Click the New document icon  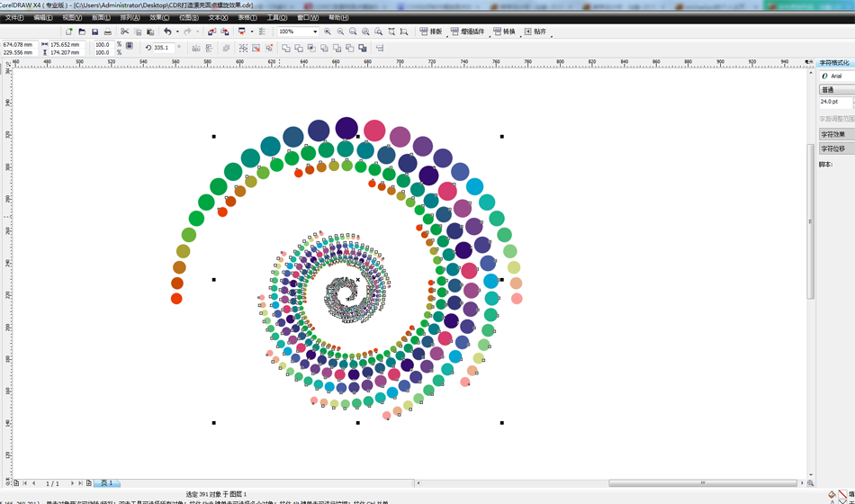pyautogui.click(x=69, y=31)
